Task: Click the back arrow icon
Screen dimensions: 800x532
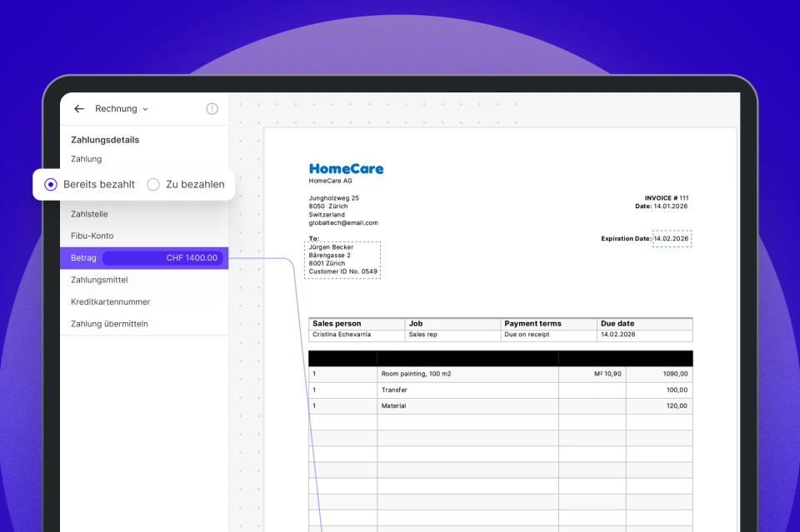Action: (79, 109)
